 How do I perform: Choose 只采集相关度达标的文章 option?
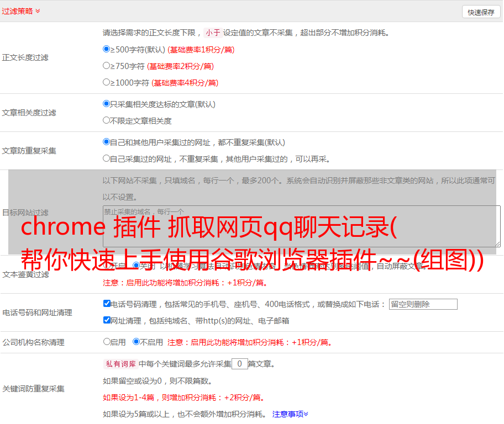(x=106, y=103)
